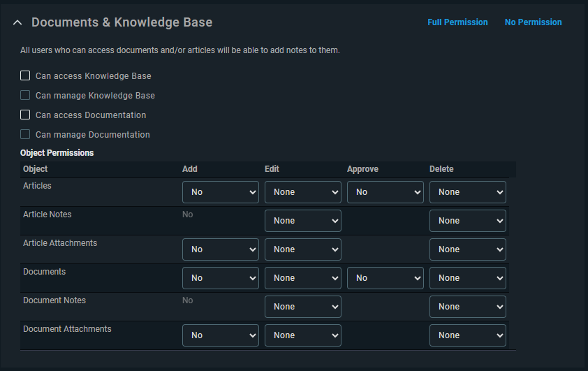The height and width of the screenshot is (371, 588).
Task: Click the Delete column header
Action: 441,169
